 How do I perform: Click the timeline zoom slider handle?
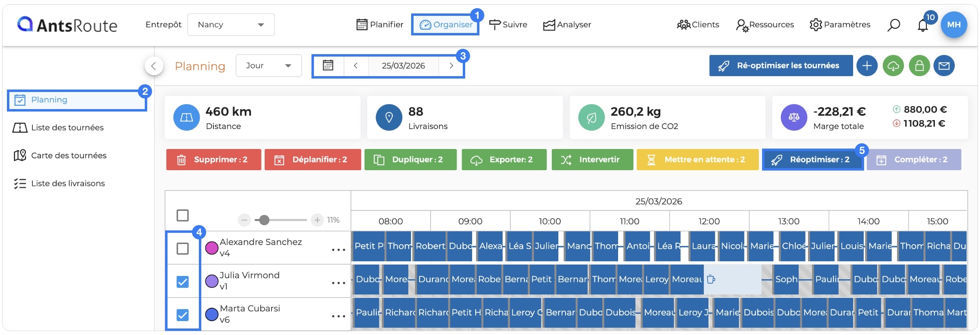coord(264,220)
